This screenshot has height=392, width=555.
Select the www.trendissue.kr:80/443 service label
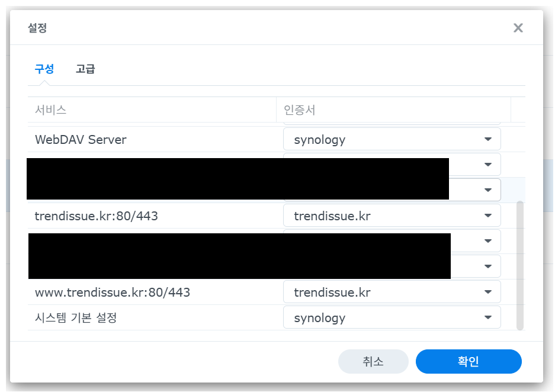pyautogui.click(x=113, y=293)
